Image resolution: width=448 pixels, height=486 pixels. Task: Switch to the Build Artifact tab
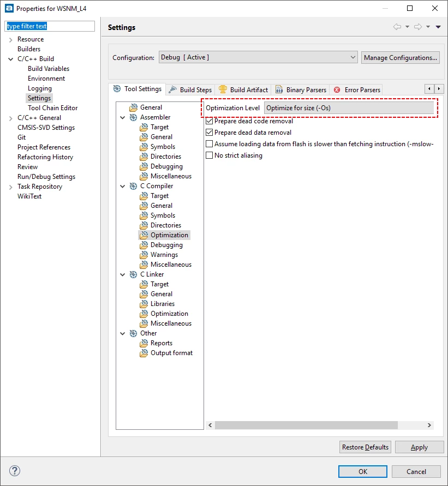(243, 90)
